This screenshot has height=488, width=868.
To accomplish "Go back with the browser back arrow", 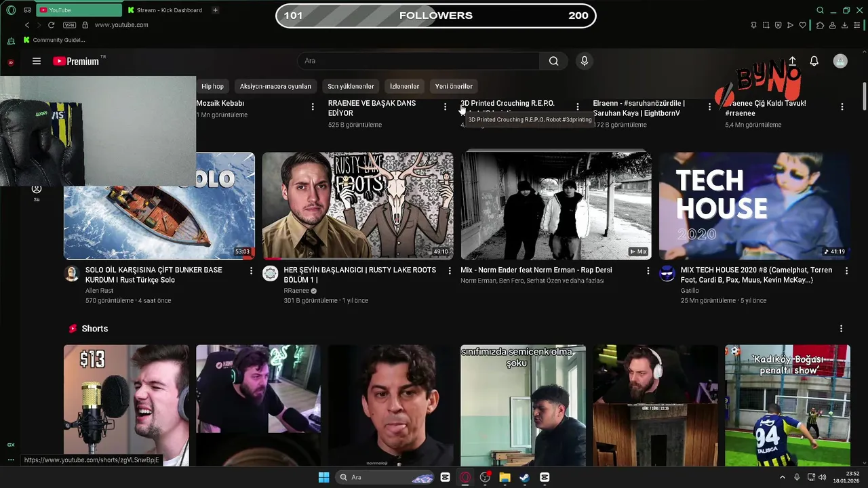I will (x=27, y=25).
